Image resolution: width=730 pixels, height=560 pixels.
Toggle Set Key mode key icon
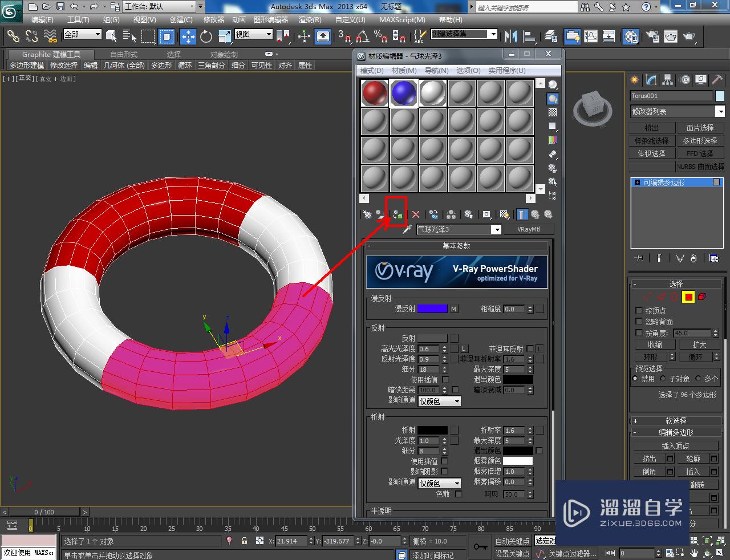[x=480, y=547]
